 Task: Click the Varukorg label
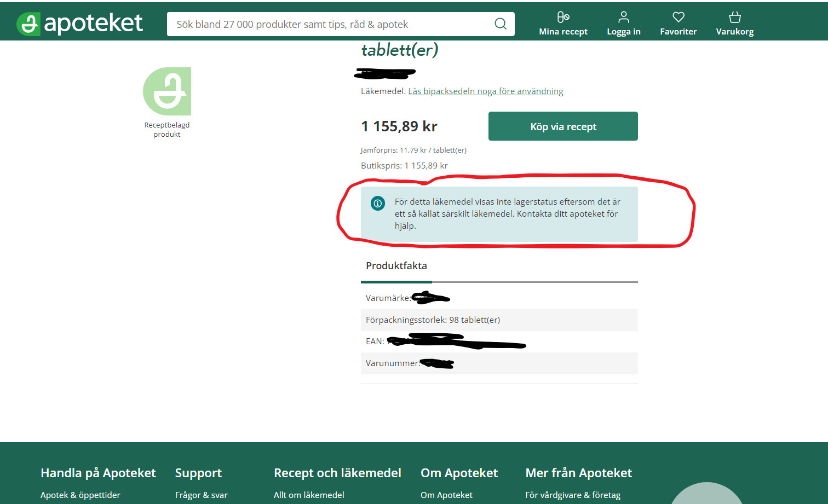coord(735,32)
